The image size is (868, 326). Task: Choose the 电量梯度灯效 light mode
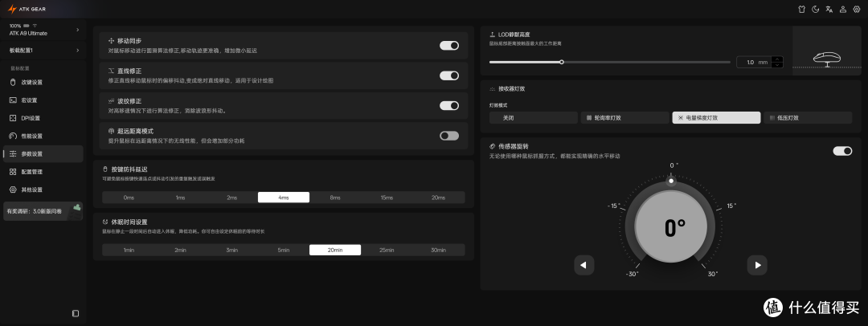[x=716, y=118]
